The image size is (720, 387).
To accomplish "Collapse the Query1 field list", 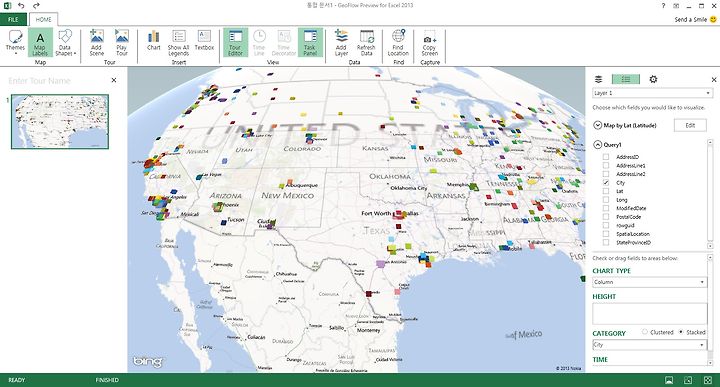I will pos(597,145).
